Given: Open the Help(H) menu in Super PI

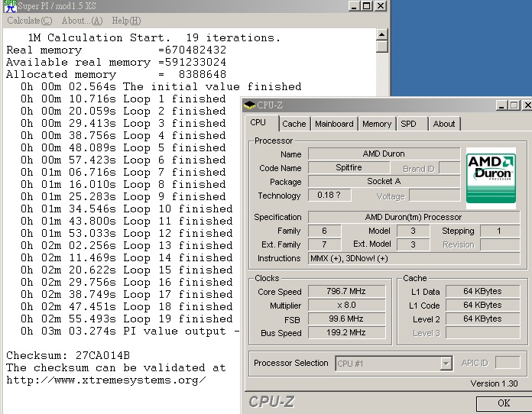Looking at the screenshot, I should (x=126, y=21).
